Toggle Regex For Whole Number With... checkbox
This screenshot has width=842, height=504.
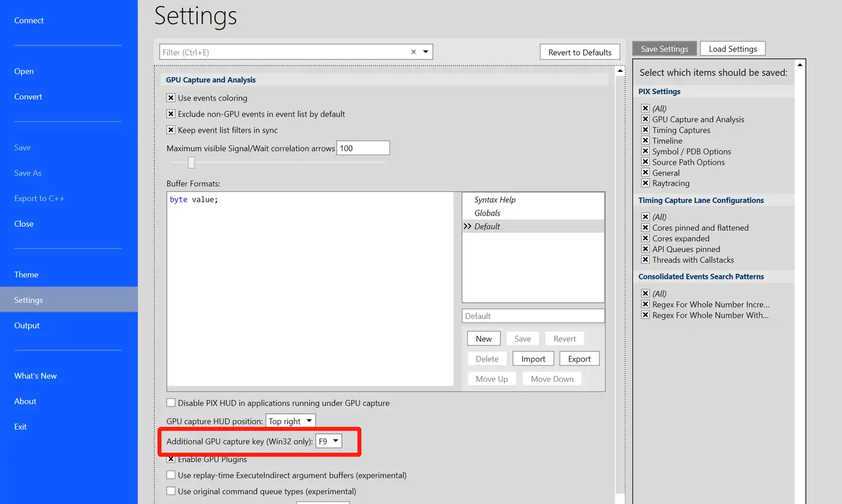point(646,315)
